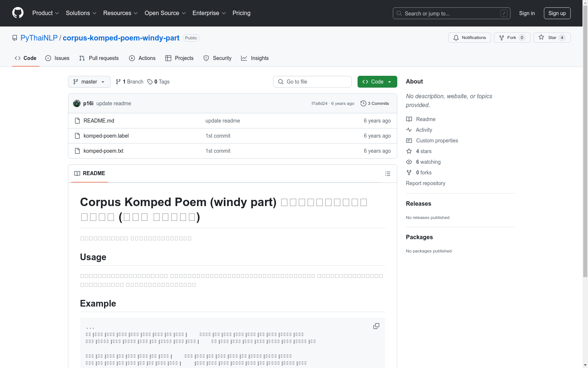
Task: Expand the Enterprise menu
Action: pos(209,13)
